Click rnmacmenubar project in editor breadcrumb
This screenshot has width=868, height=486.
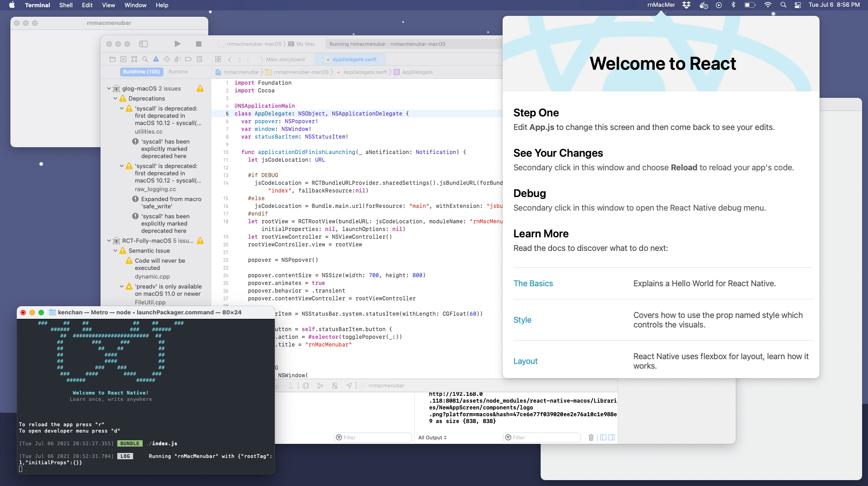(x=238, y=72)
